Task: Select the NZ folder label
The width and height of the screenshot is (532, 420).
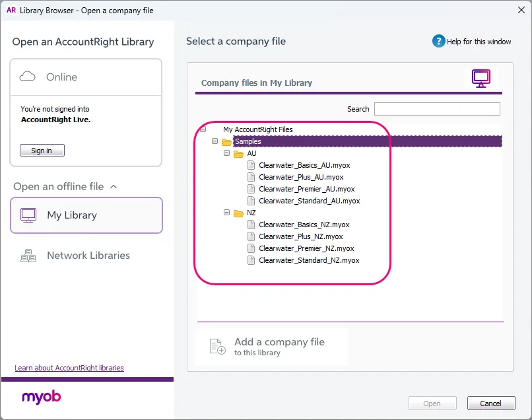Action: [x=251, y=213]
